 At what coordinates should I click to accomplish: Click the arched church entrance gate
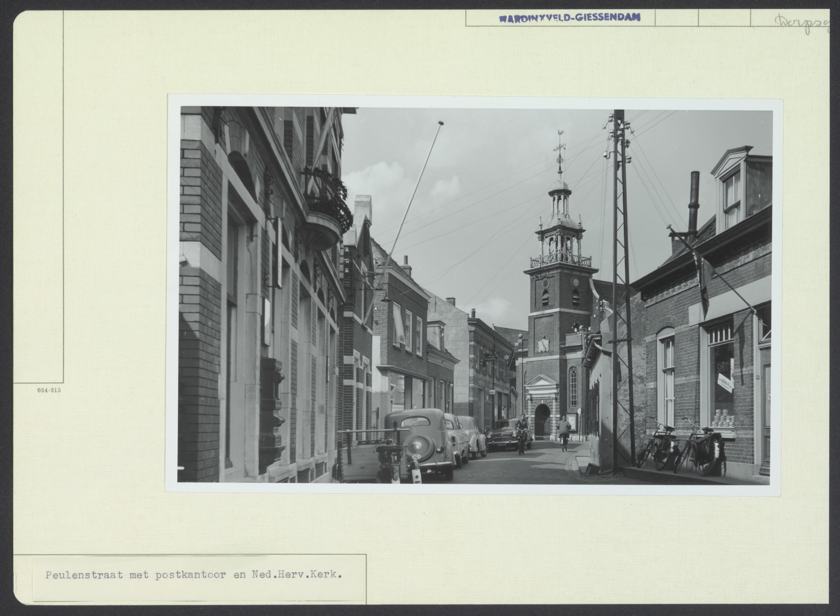[x=542, y=422]
